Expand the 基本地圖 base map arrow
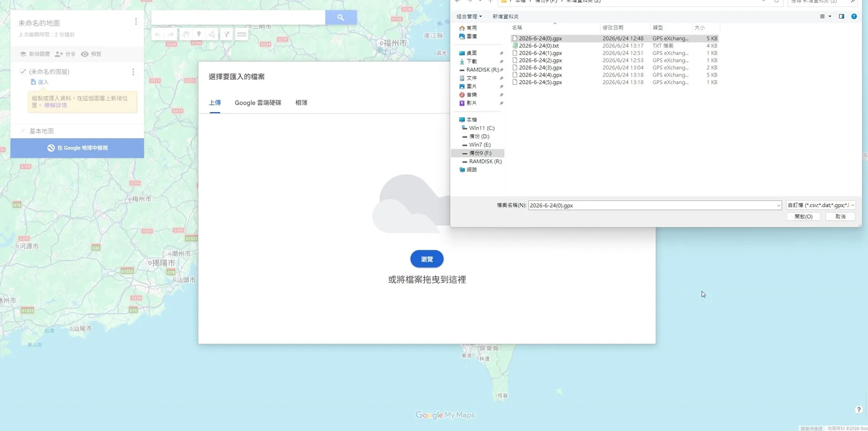The image size is (868, 431). 23,131
